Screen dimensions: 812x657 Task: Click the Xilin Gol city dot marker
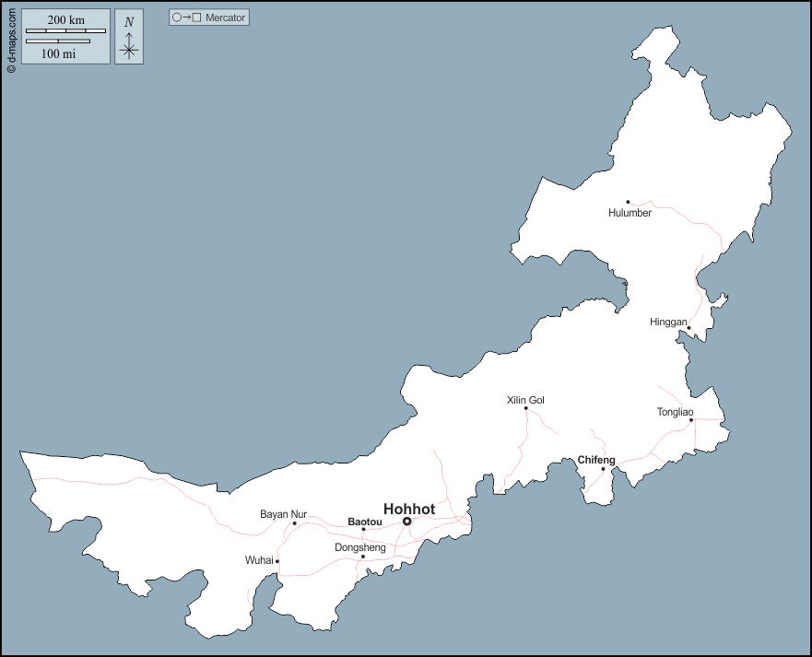pos(526,408)
